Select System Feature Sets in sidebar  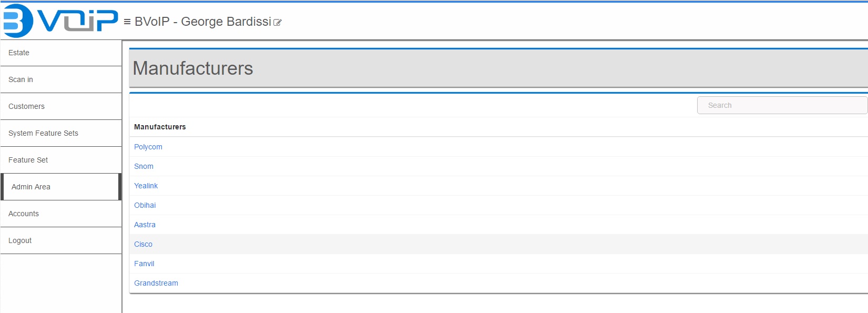pyautogui.click(x=43, y=133)
